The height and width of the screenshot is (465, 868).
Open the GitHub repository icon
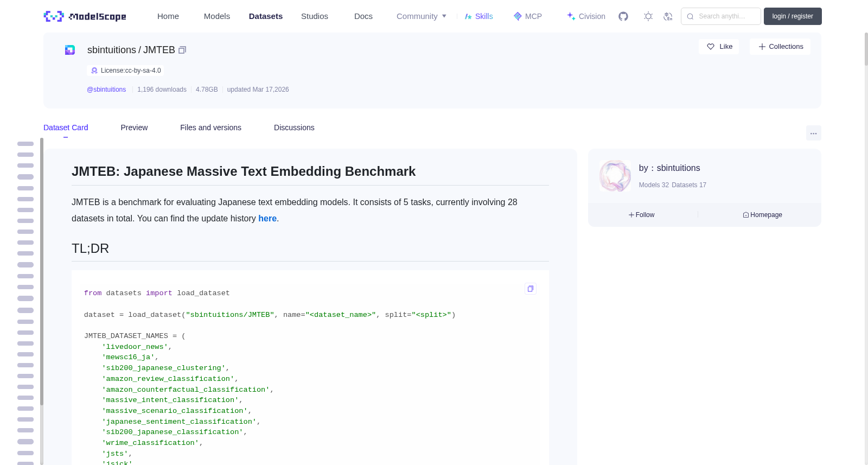[623, 16]
